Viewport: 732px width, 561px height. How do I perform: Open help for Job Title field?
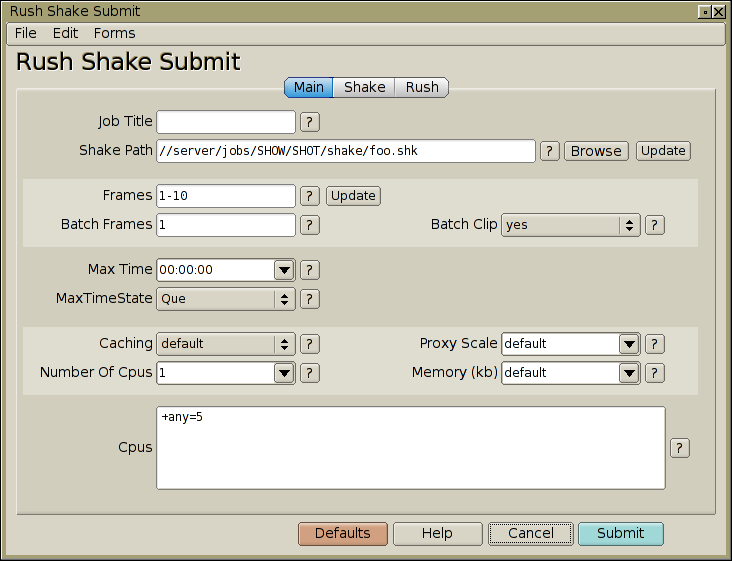coord(310,122)
